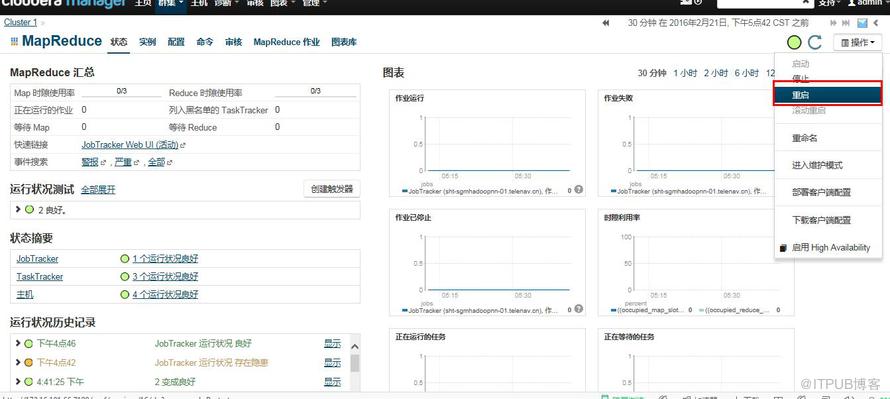Open the 严重 event search link
The image size is (890, 399).
tap(123, 162)
